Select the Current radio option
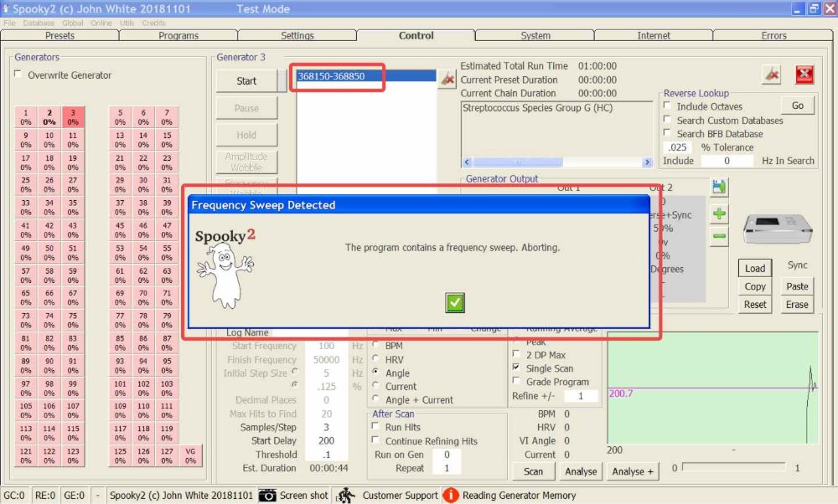 375,385
